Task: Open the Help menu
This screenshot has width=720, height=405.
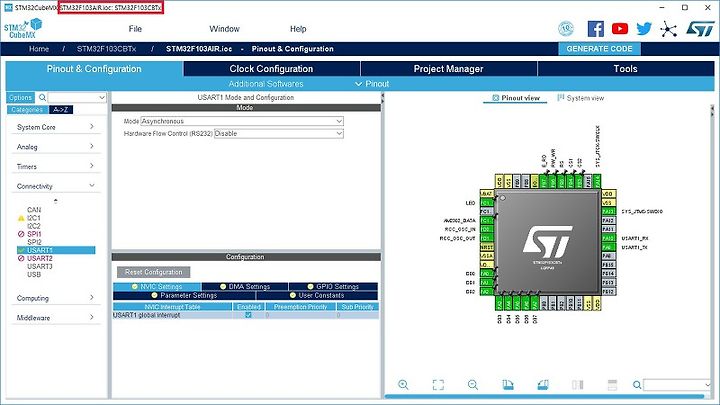Action: click(298, 29)
